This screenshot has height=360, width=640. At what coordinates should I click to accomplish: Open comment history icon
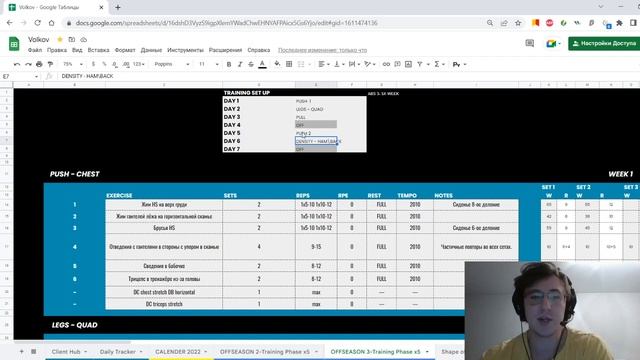coord(530,43)
